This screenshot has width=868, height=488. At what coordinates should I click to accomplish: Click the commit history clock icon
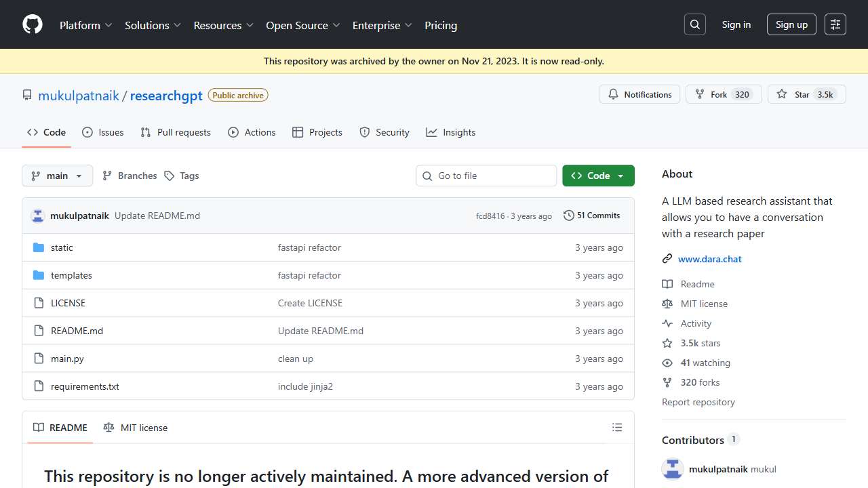click(568, 216)
